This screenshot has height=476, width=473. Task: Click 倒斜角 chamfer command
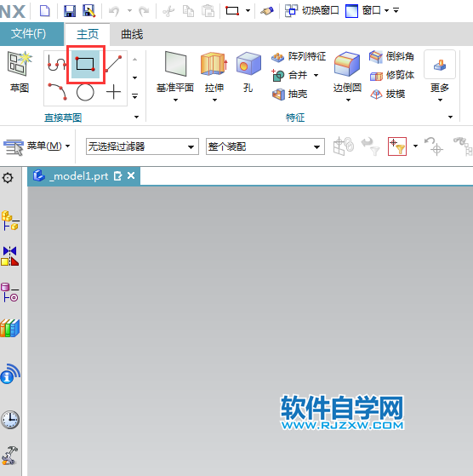(x=391, y=56)
